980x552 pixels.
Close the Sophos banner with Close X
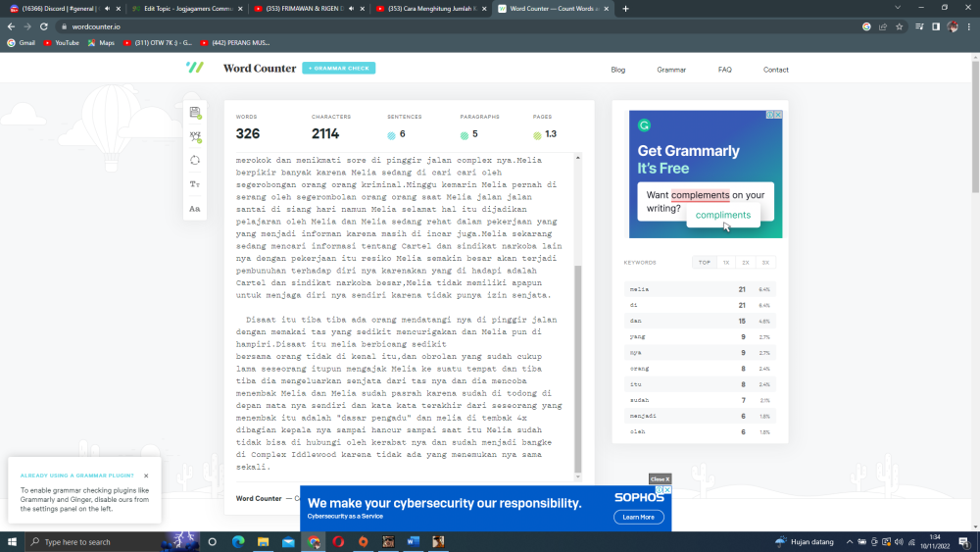click(x=660, y=478)
